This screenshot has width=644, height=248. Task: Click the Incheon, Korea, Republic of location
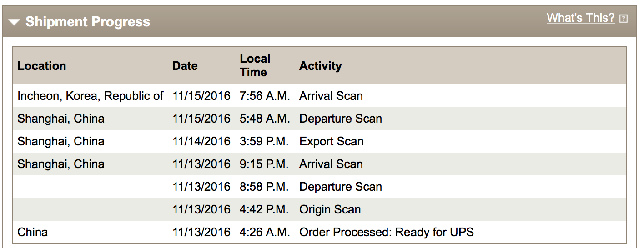coord(91,96)
